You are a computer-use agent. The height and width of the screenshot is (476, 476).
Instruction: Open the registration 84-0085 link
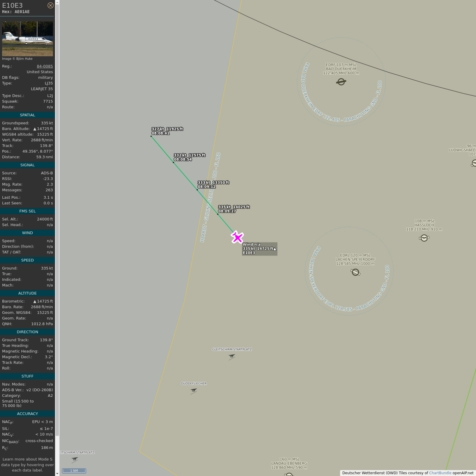[x=45, y=66]
